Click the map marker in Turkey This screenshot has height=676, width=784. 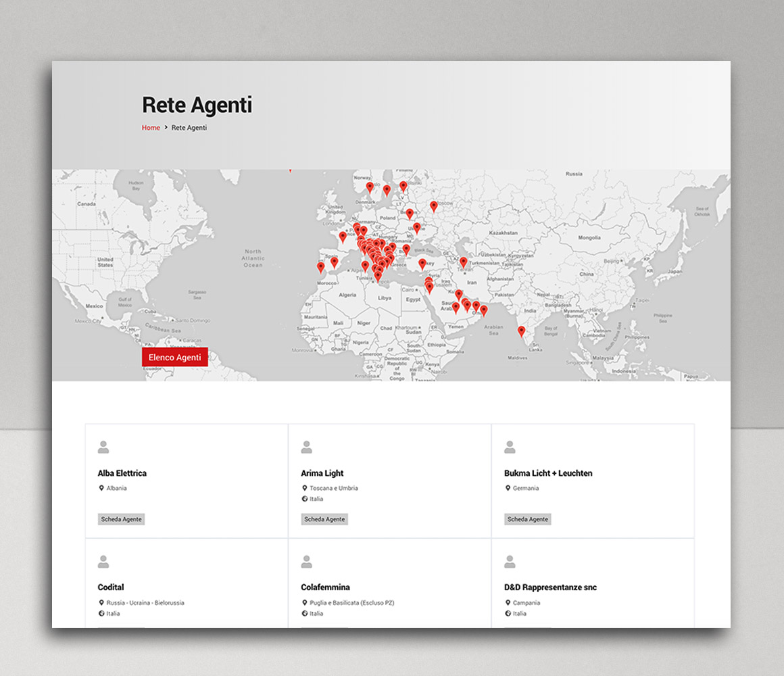click(x=422, y=264)
